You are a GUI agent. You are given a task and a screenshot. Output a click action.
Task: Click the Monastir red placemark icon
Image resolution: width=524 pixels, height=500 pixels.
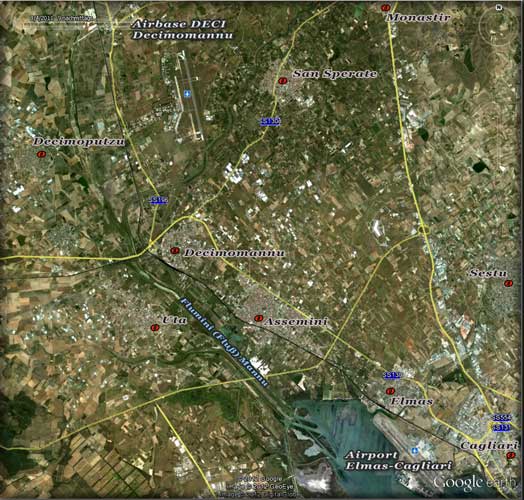(x=386, y=7)
